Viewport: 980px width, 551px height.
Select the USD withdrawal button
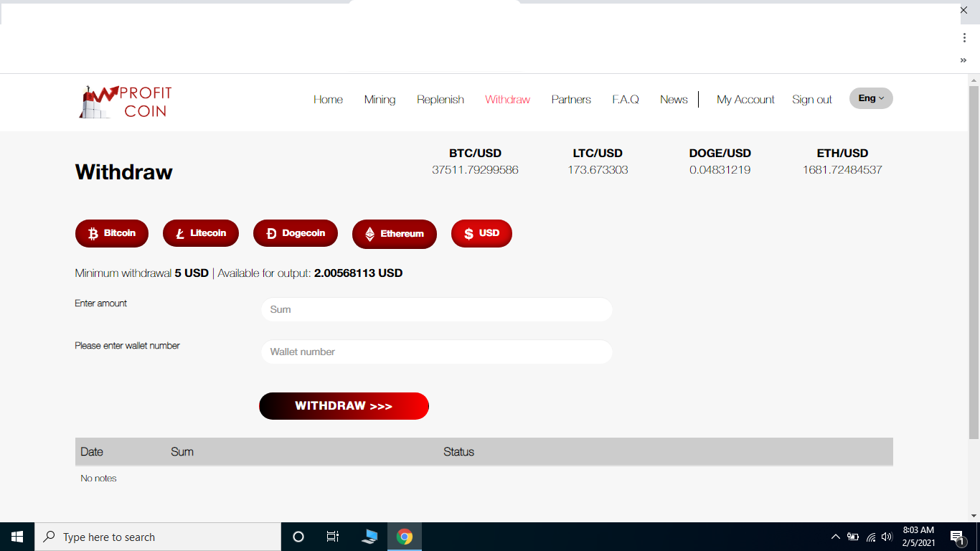(481, 233)
